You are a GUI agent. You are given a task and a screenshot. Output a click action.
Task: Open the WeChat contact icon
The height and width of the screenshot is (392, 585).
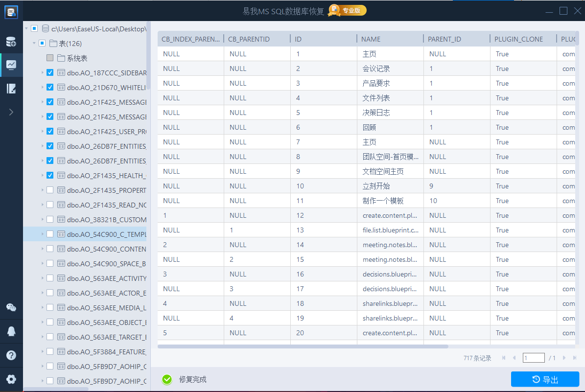tap(11, 307)
